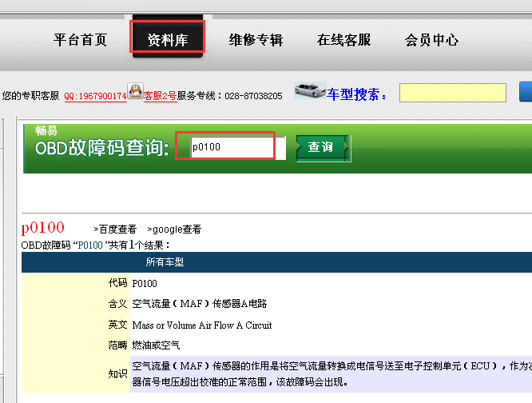Click the green 查询 button
This screenshot has height=403, width=532.
pyautogui.click(x=324, y=148)
